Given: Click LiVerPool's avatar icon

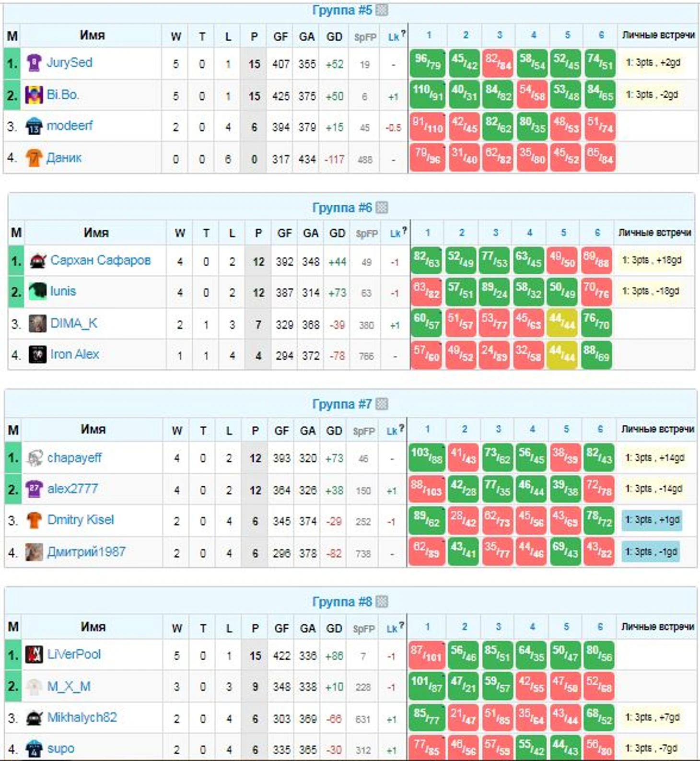Looking at the screenshot, I should (x=34, y=655).
